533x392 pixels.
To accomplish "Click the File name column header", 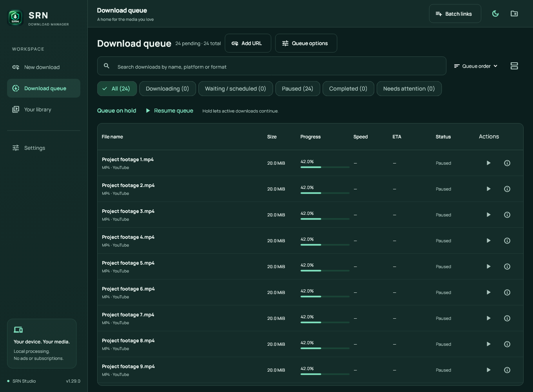I will pos(112,137).
